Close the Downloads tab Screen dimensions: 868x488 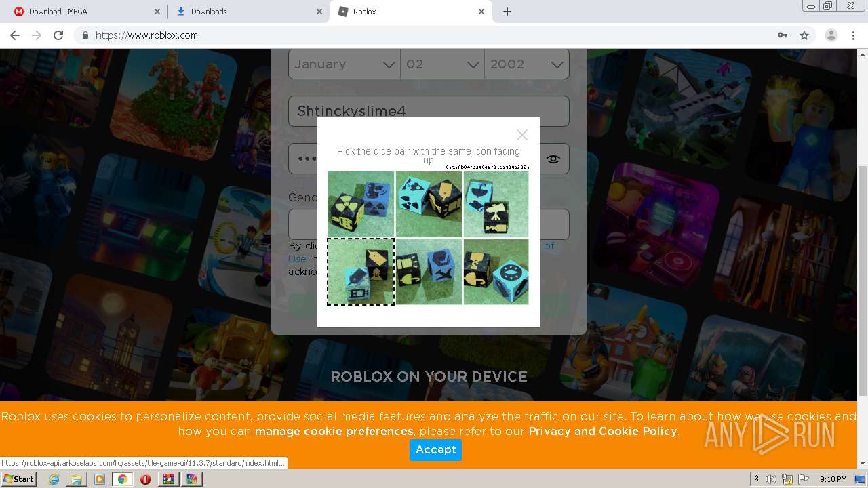(x=319, y=12)
